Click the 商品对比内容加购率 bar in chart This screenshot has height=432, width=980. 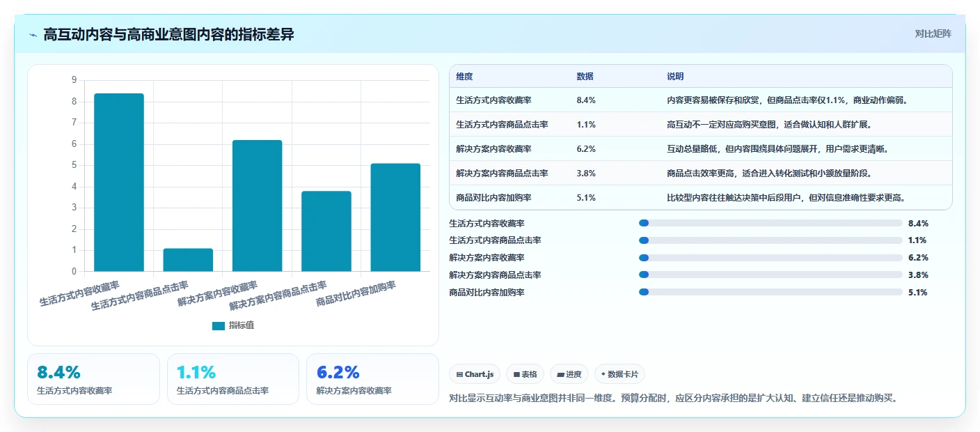(395, 217)
